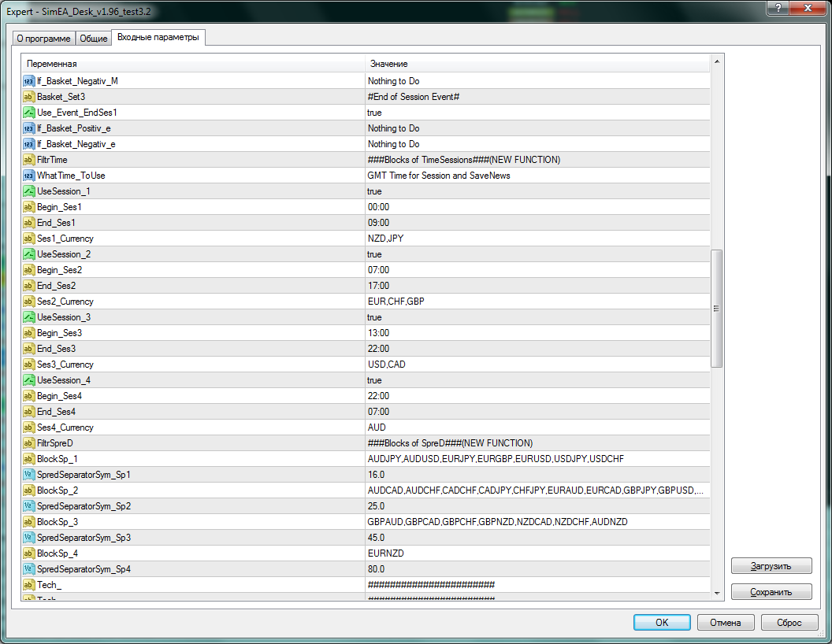Click the boolean icon next to UseSession_2
Viewport: 832px width, 644px height.
(28, 254)
